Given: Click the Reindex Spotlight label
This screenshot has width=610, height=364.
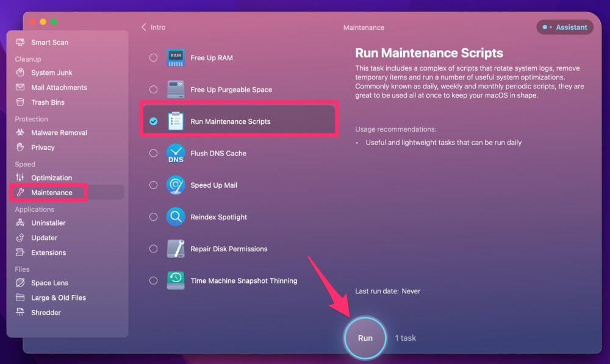Looking at the screenshot, I should 218,217.
